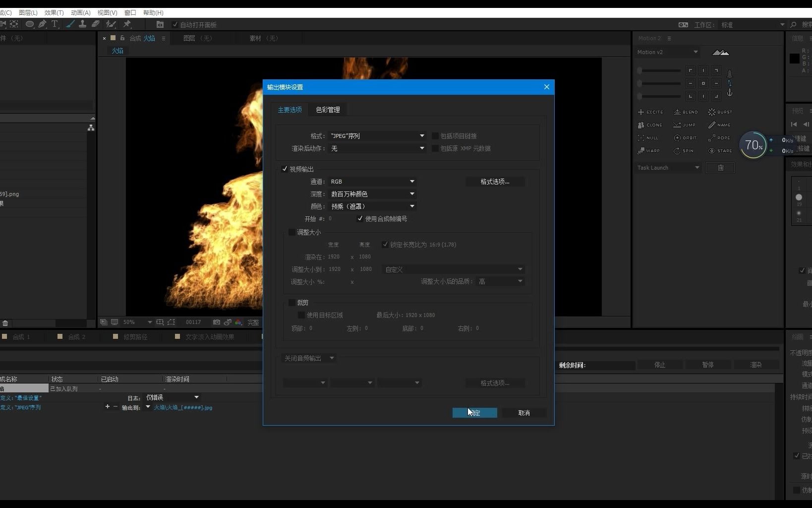Open the 颜色 预乘 dropdown
Screen dimensions: 812x508
[x=372, y=206]
